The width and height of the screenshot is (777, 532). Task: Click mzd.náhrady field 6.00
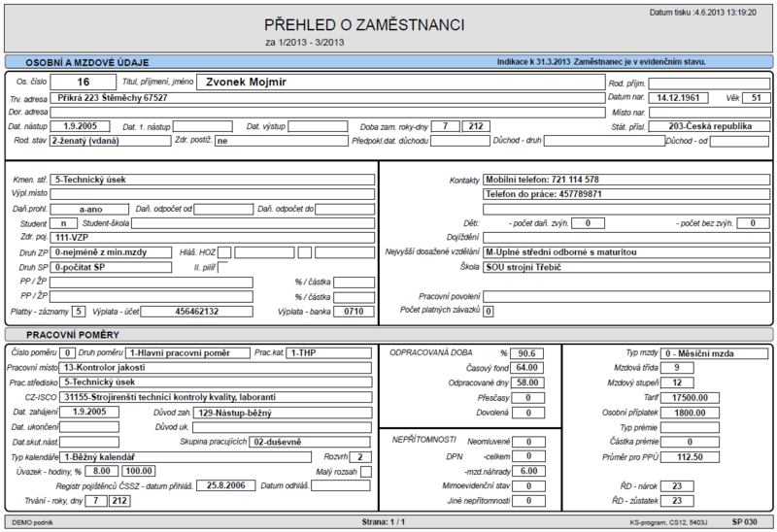point(528,471)
